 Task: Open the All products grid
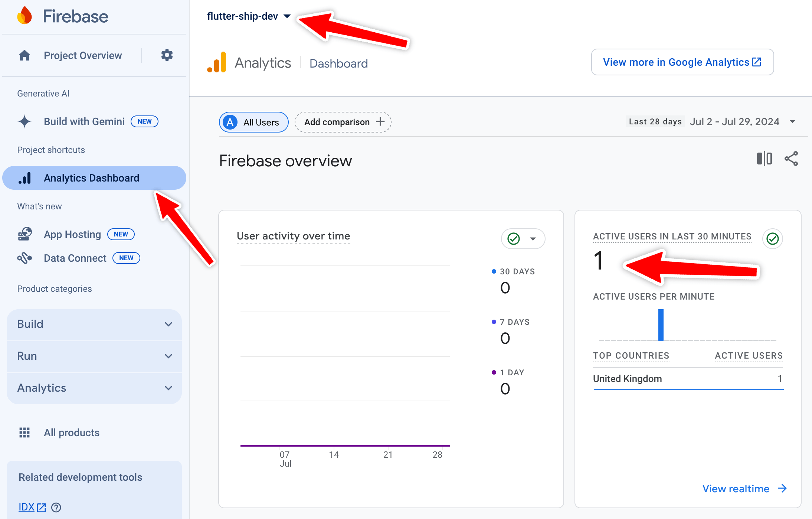(59, 432)
